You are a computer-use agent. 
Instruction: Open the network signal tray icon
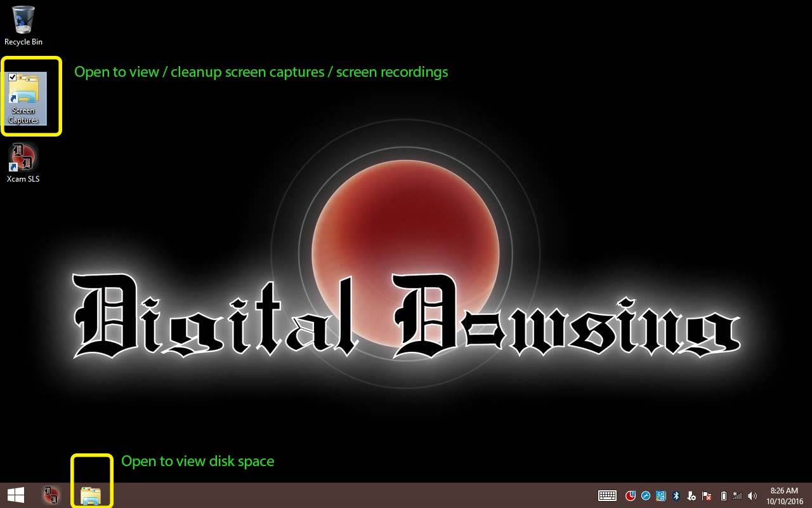click(x=737, y=496)
